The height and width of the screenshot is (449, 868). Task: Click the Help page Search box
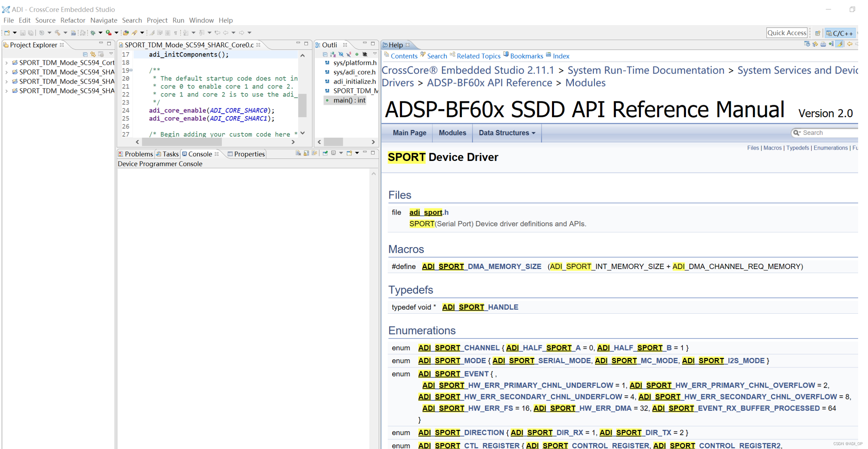tap(825, 133)
